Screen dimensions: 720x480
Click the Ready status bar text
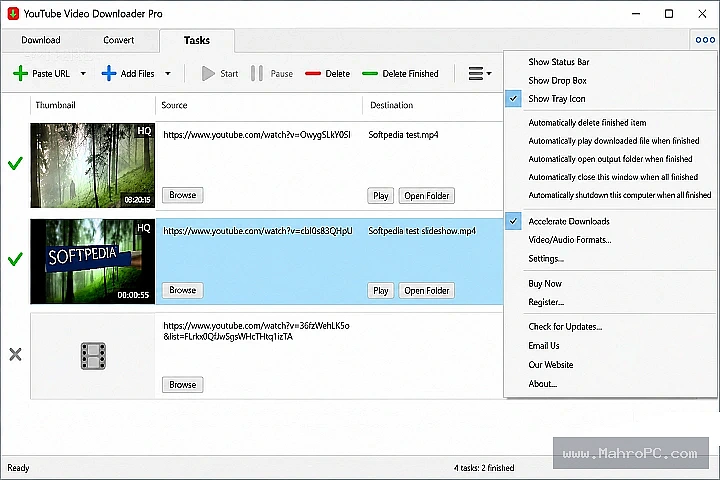pos(18,468)
